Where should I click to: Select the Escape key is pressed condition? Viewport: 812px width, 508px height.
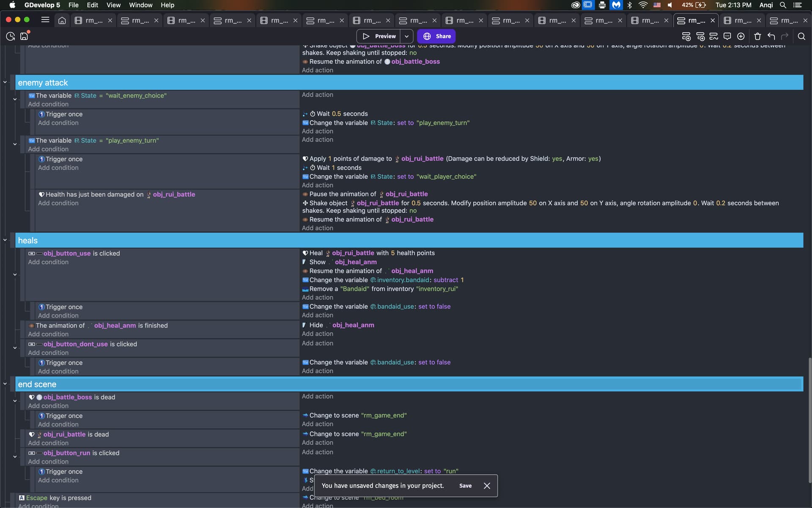pos(55,498)
